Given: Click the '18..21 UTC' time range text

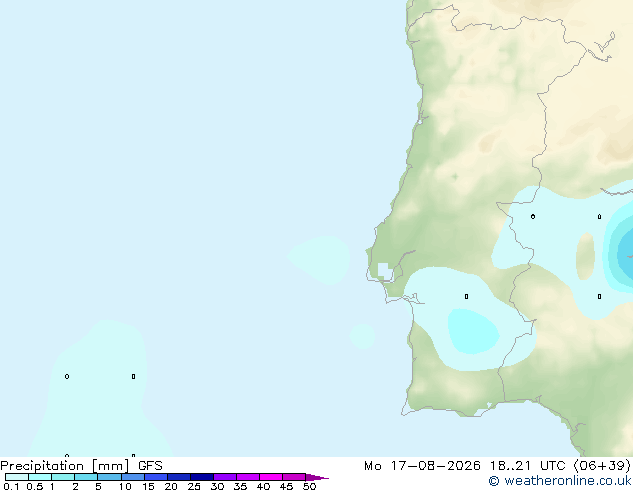Looking at the screenshot, I should [527, 466].
